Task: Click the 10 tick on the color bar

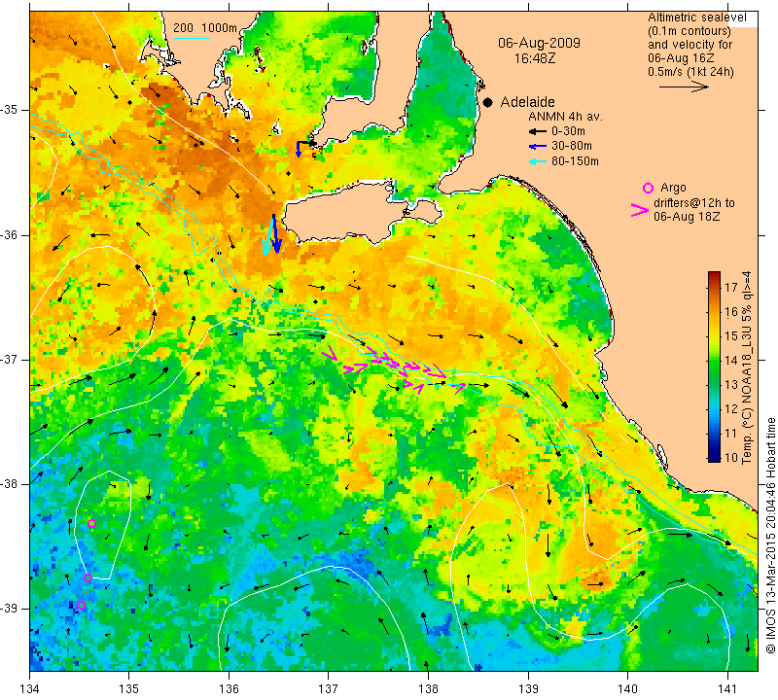Action: (731, 457)
